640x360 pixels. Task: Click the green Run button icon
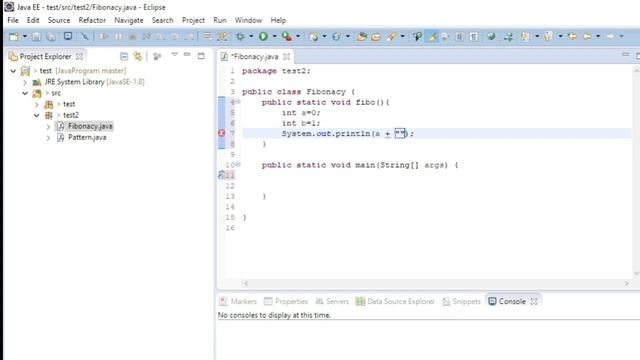coord(263,37)
